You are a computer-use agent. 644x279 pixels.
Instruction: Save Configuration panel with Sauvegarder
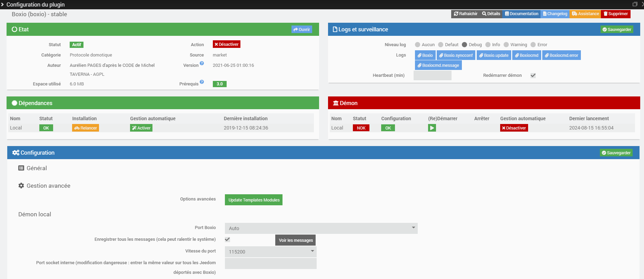pyautogui.click(x=616, y=153)
